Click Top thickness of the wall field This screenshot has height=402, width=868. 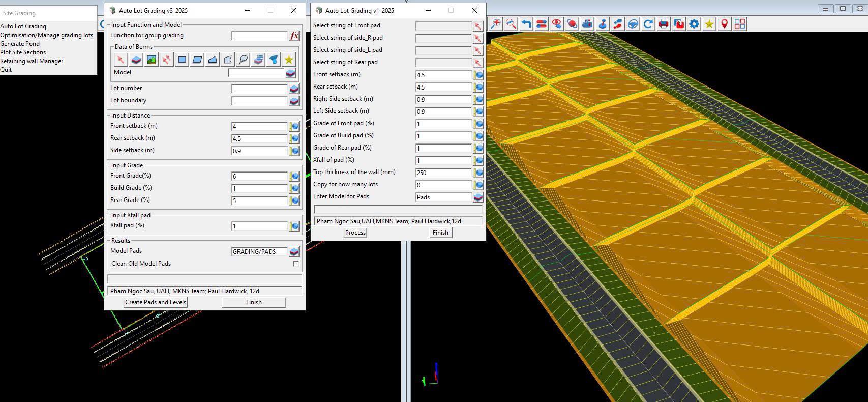pos(443,173)
